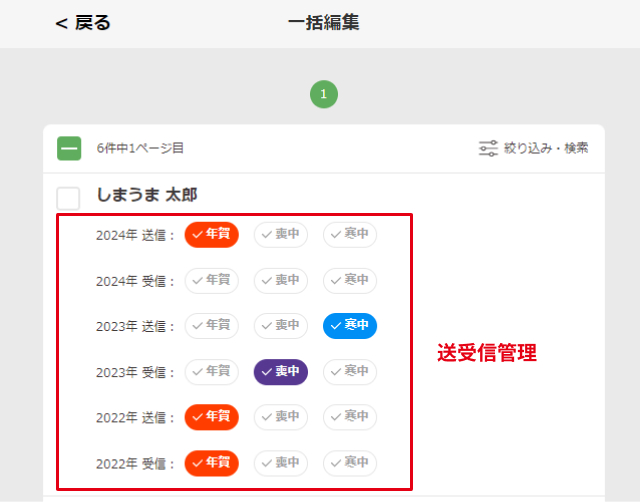Click the name しまうま 太郎
640x502 pixels.
point(147,195)
